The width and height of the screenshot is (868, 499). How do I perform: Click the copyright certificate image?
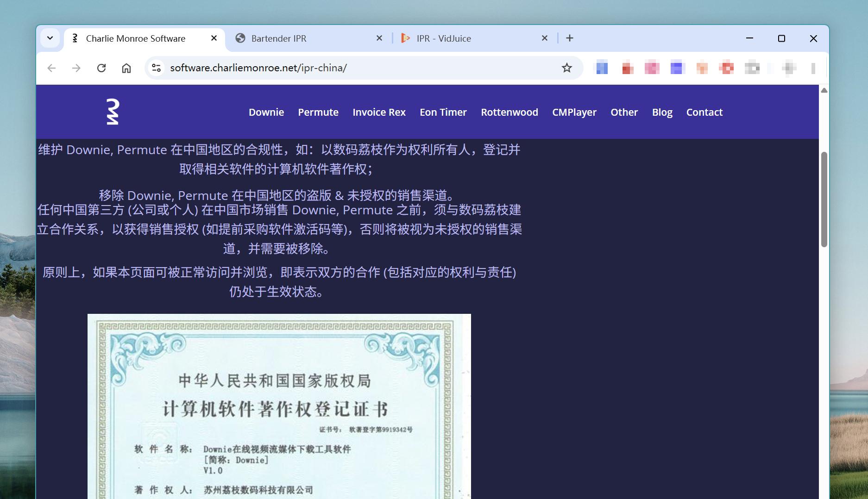pyautogui.click(x=279, y=406)
